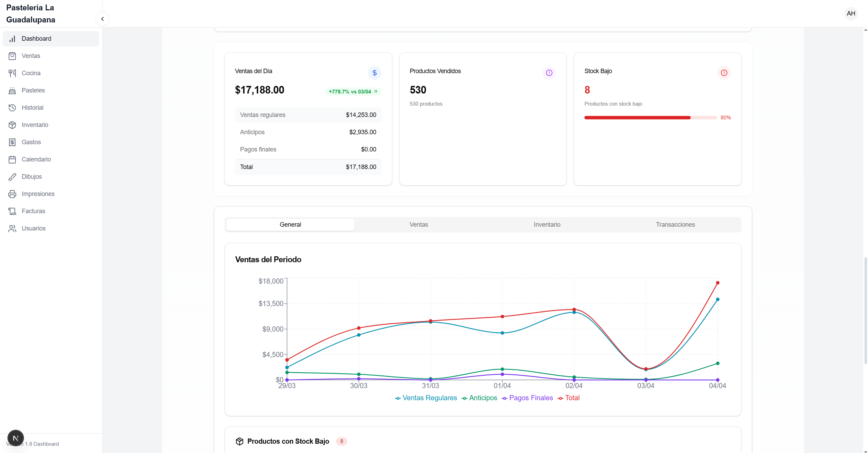Click the +778.7% vs 03/04 badge

pyautogui.click(x=353, y=92)
